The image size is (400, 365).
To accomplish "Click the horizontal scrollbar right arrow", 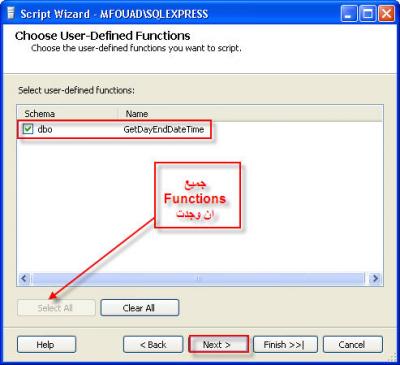I will 375,278.
